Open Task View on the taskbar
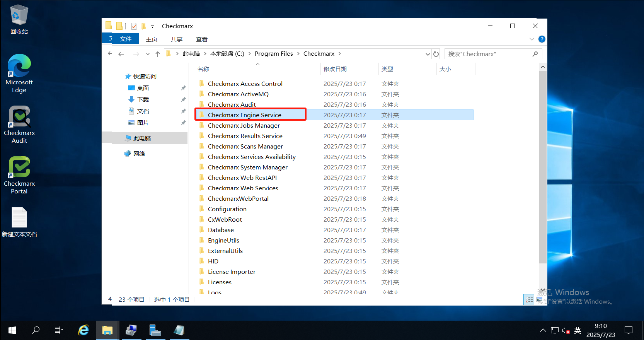 point(59,330)
